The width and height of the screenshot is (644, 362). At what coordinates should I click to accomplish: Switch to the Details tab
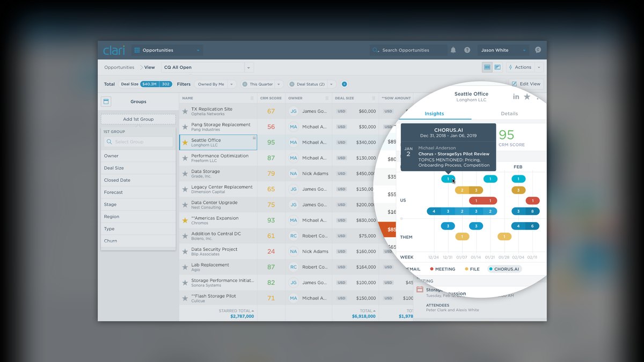pyautogui.click(x=509, y=114)
